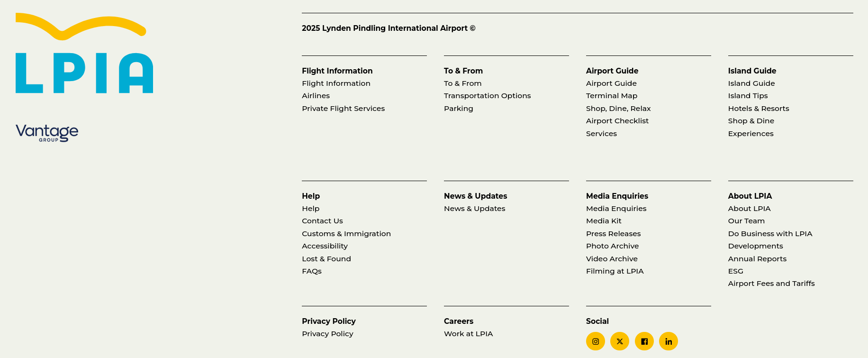Open the X (Twitter) social icon
The height and width of the screenshot is (358, 868).
(620, 341)
